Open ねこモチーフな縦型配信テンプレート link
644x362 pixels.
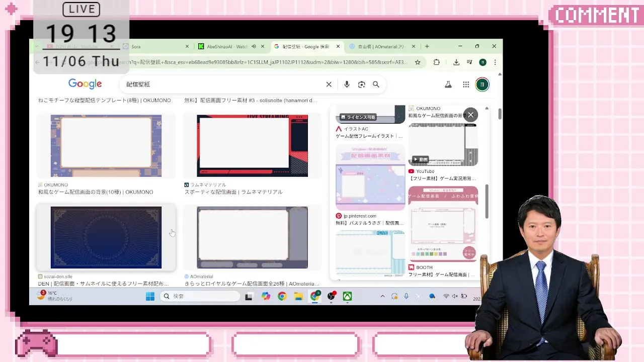[105, 101]
